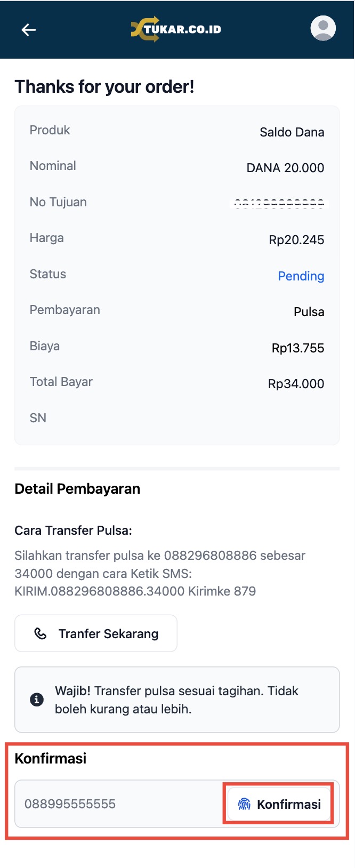This screenshot has height=868, width=355.
Task: Select the Rp34.000 total amount
Action: tap(296, 384)
